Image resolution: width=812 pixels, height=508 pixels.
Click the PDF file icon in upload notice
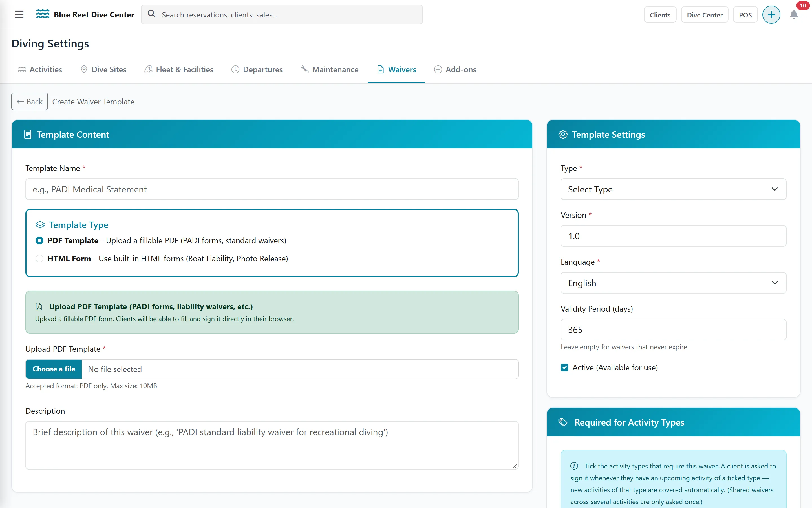(x=39, y=306)
